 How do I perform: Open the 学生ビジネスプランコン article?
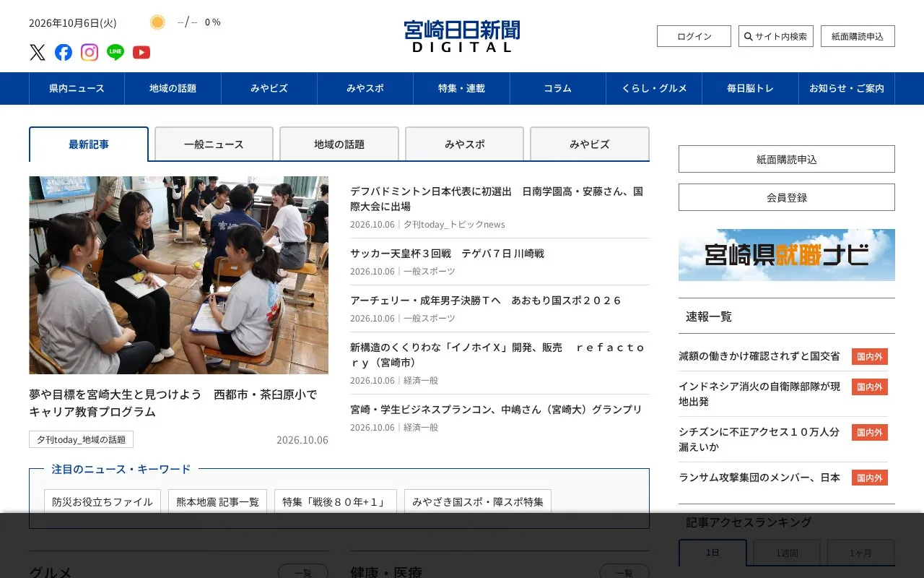point(496,410)
